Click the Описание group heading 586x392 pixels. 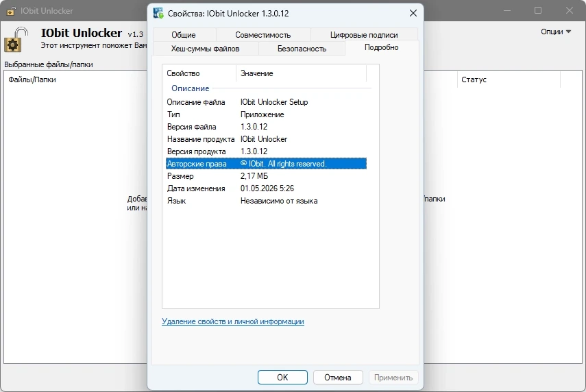coord(191,88)
